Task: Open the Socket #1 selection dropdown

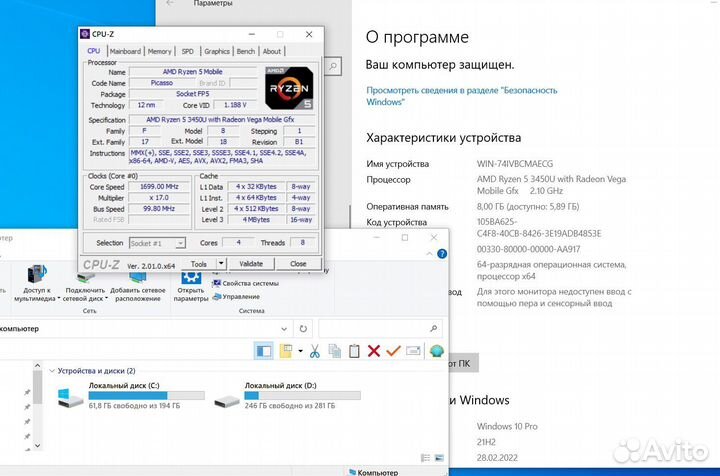Action: [x=158, y=243]
